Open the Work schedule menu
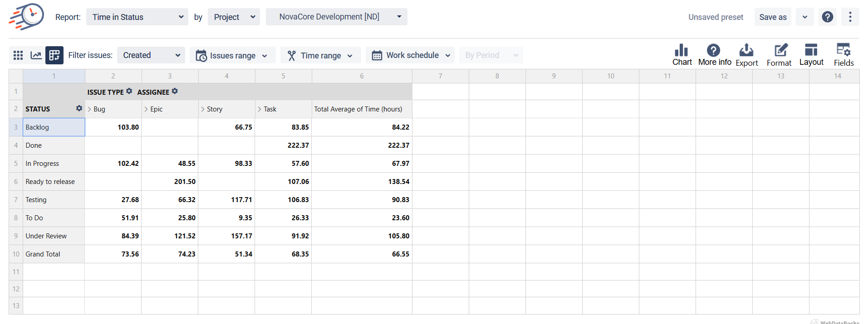 pos(410,55)
